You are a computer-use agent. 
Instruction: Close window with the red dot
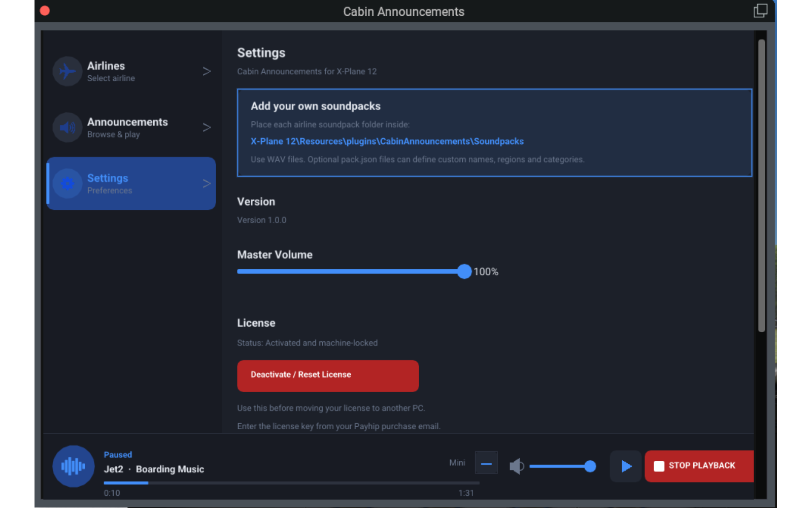pos(45,11)
